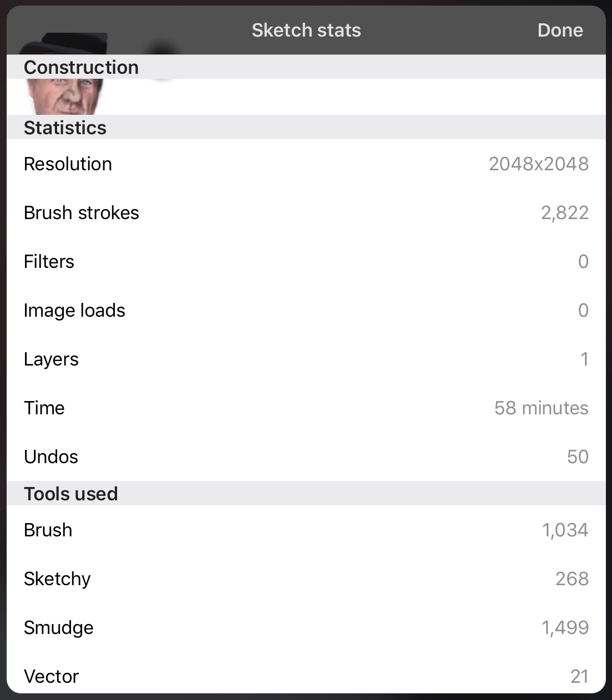
Task: Click the 2,822 brush strokes value
Action: 564,213
